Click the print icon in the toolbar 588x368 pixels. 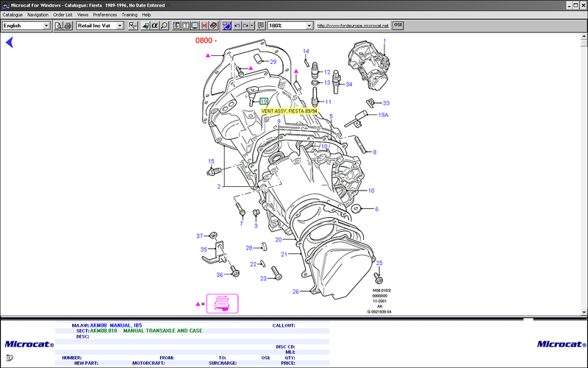[x=68, y=26]
